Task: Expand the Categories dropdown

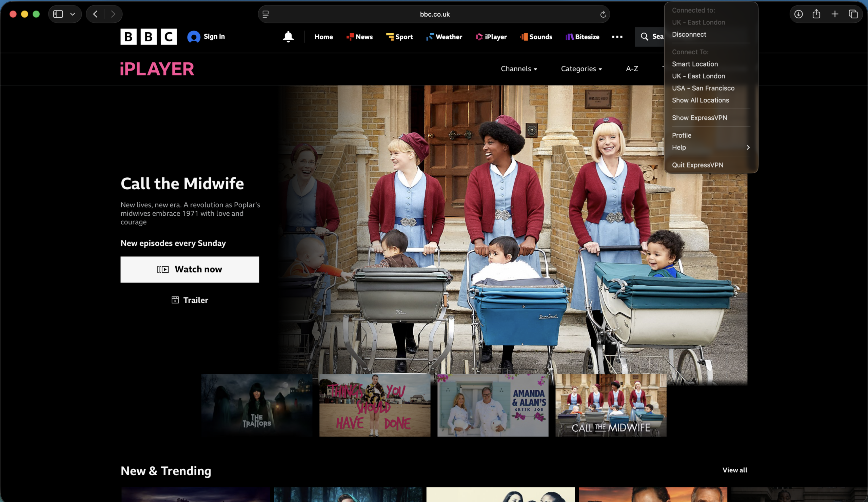Action: (581, 69)
